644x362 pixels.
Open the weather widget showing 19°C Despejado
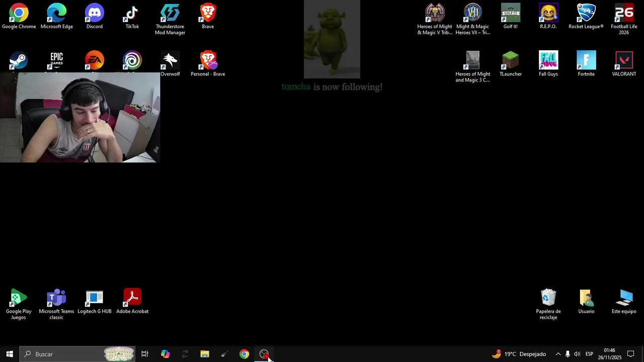pyautogui.click(x=519, y=354)
